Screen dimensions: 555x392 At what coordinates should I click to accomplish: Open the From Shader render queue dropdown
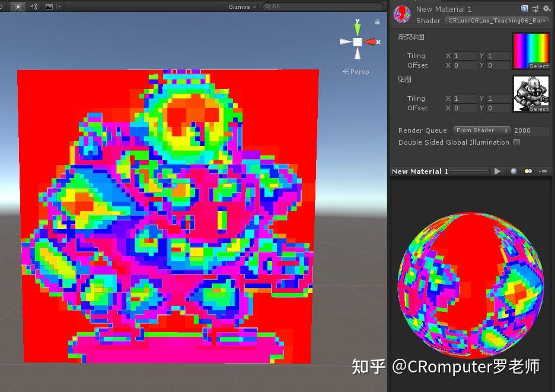pos(481,130)
